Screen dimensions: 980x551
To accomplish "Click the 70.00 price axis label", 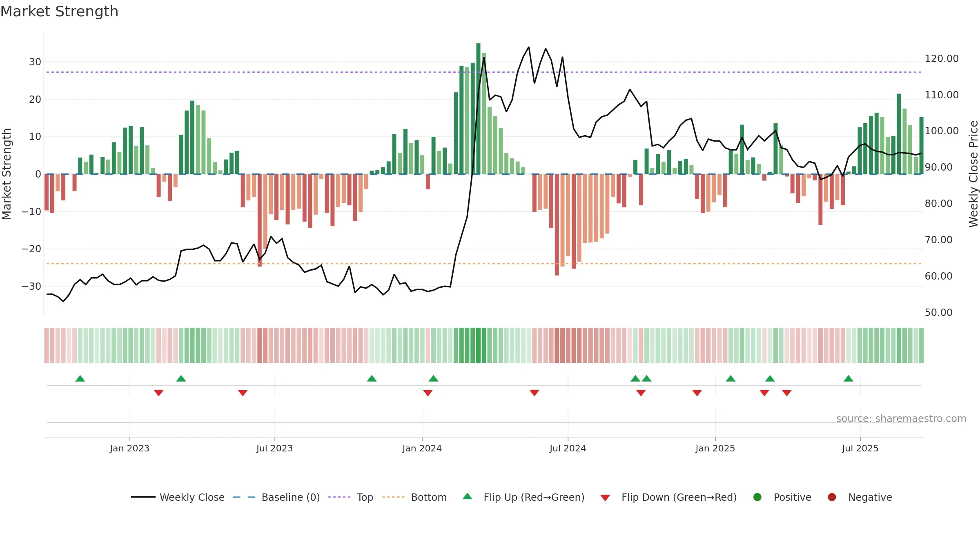I will 938,240.
